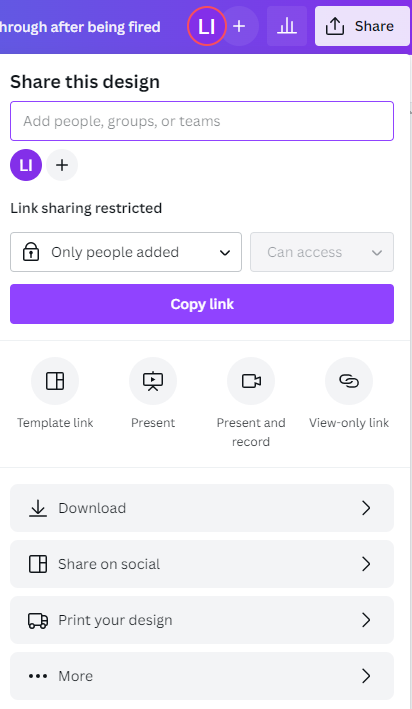Click the lock icon in link sharing

(x=31, y=252)
